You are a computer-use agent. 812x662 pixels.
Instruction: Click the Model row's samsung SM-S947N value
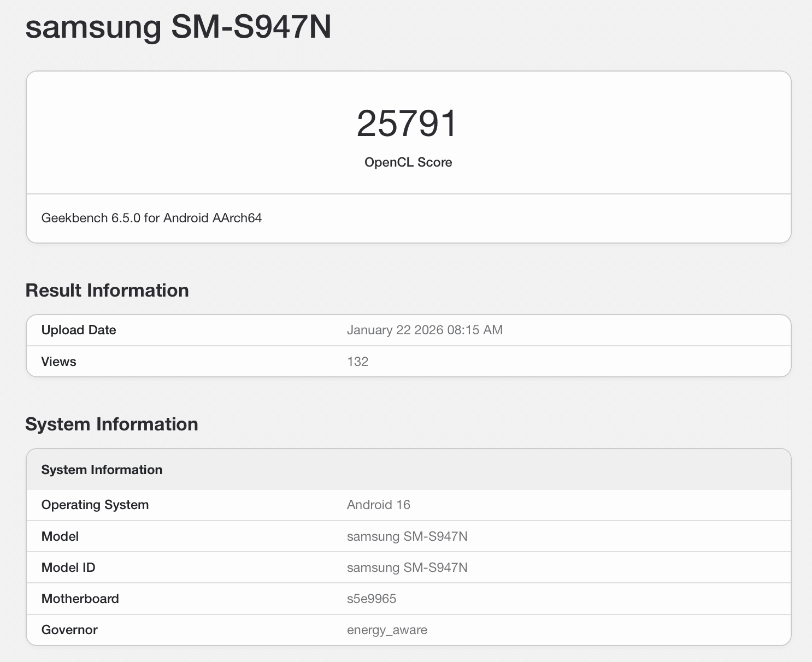[407, 536]
